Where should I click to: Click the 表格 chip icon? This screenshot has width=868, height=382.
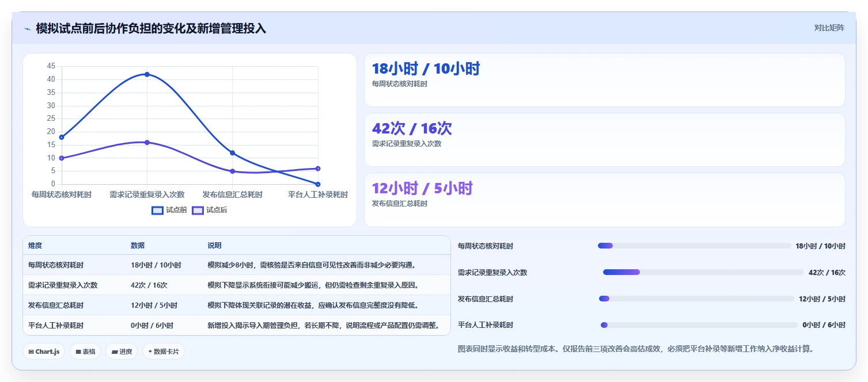coord(78,352)
